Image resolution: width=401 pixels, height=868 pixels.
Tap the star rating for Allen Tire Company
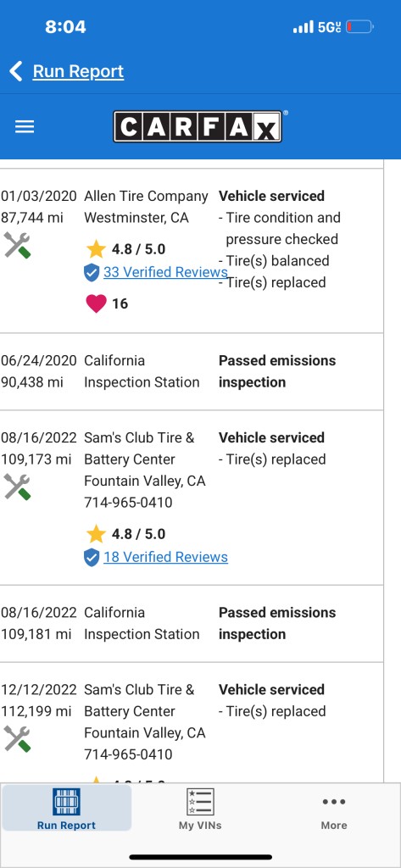(125, 249)
